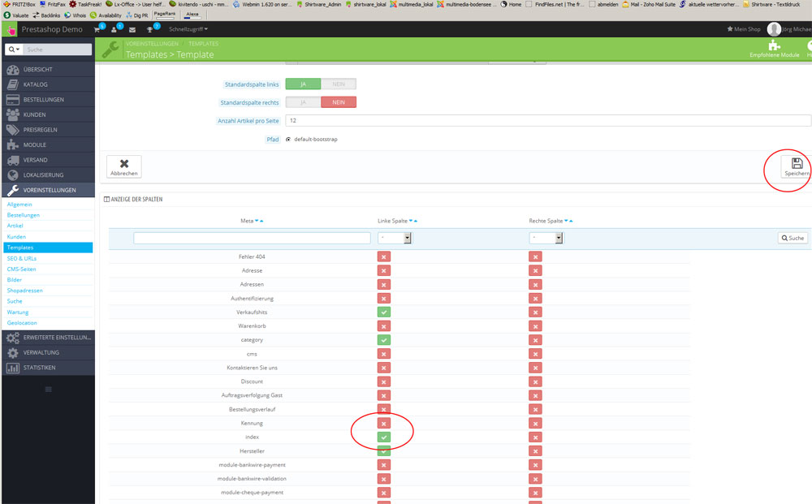Click the user avatar picture in top bar
The image size is (812, 504).
pyautogui.click(x=774, y=29)
